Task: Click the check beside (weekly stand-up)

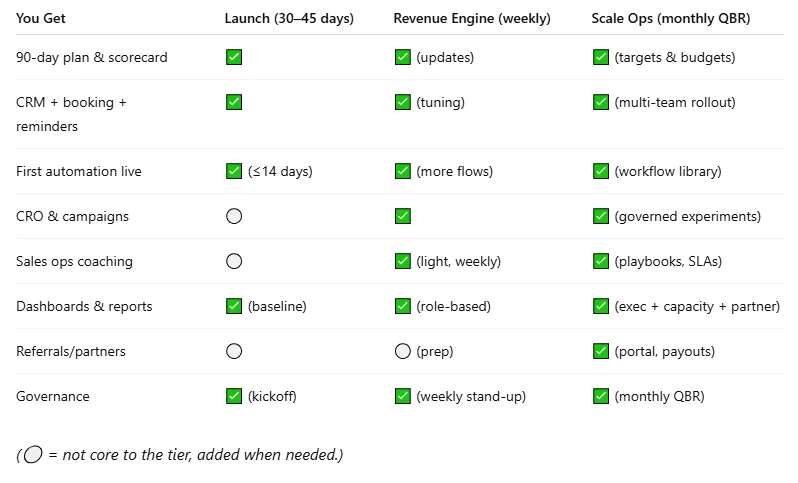Action: (x=402, y=396)
